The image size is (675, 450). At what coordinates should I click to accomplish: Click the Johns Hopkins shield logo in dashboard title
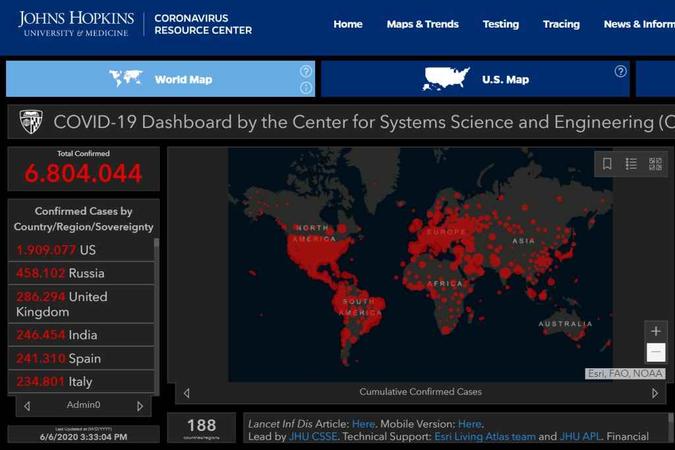tap(31, 122)
